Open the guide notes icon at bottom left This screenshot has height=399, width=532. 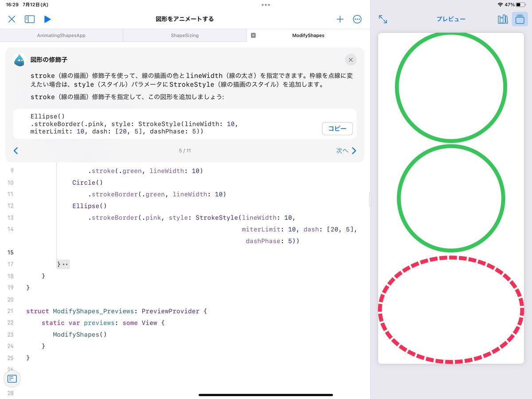12,379
